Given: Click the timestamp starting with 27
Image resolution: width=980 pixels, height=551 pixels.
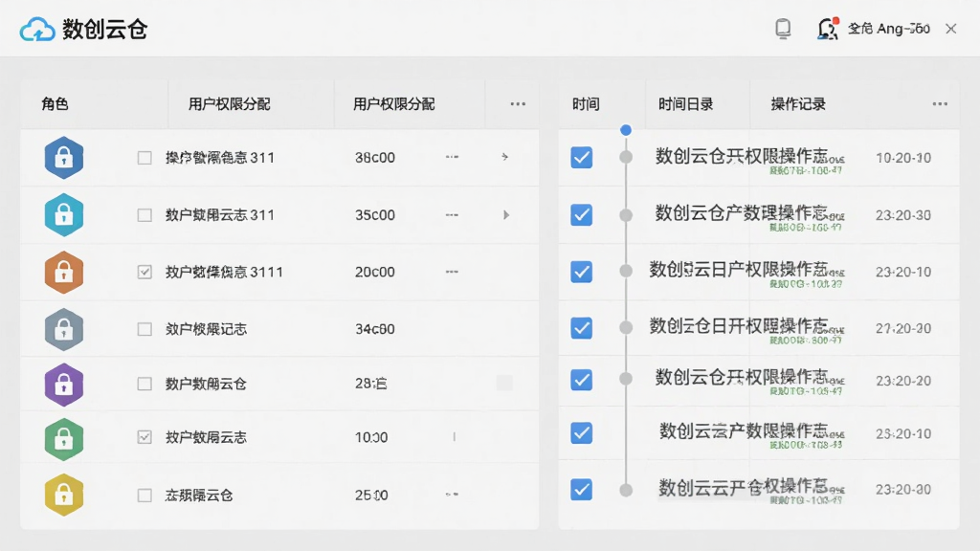Looking at the screenshot, I should click(x=903, y=329).
